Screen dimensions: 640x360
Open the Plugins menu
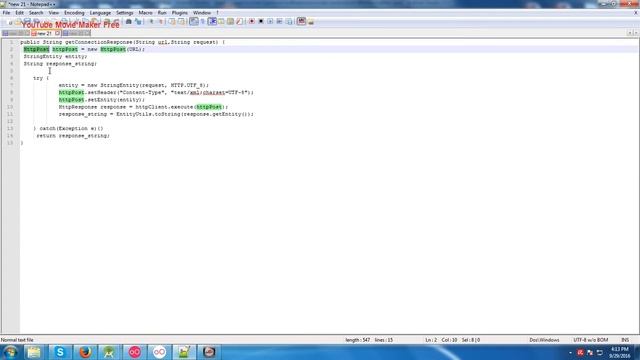(x=180, y=13)
